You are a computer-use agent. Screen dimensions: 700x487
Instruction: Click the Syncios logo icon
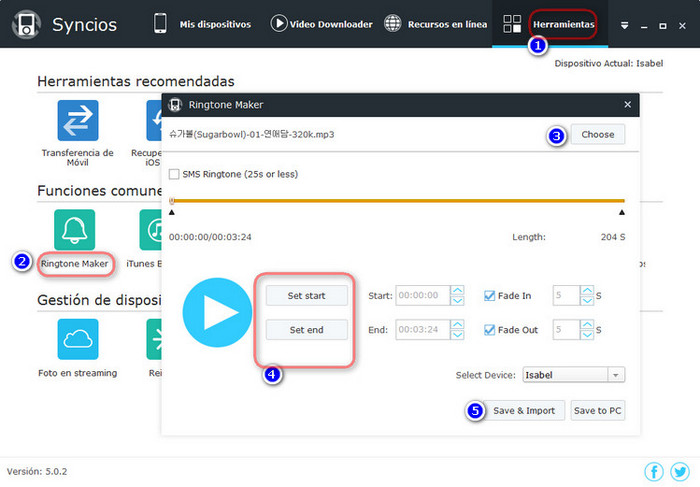coord(26,25)
